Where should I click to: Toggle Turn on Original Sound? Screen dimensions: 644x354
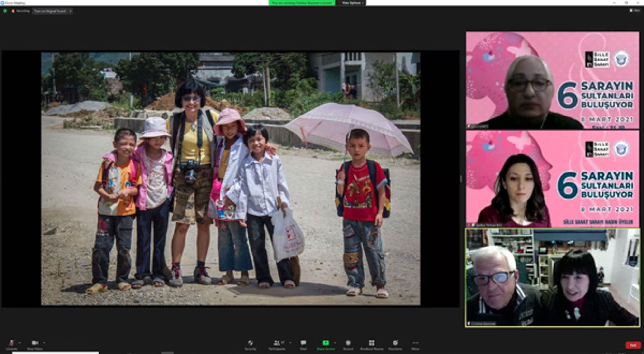click(x=50, y=11)
